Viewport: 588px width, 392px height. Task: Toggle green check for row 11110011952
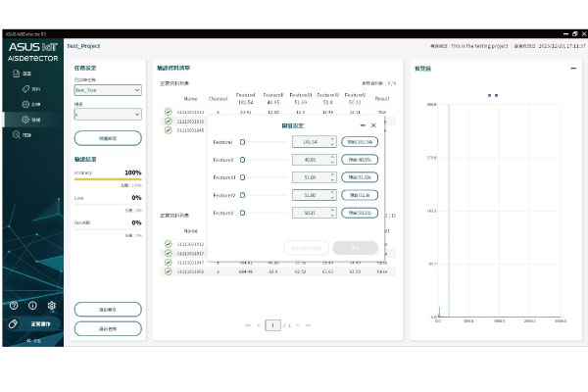pos(169,270)
